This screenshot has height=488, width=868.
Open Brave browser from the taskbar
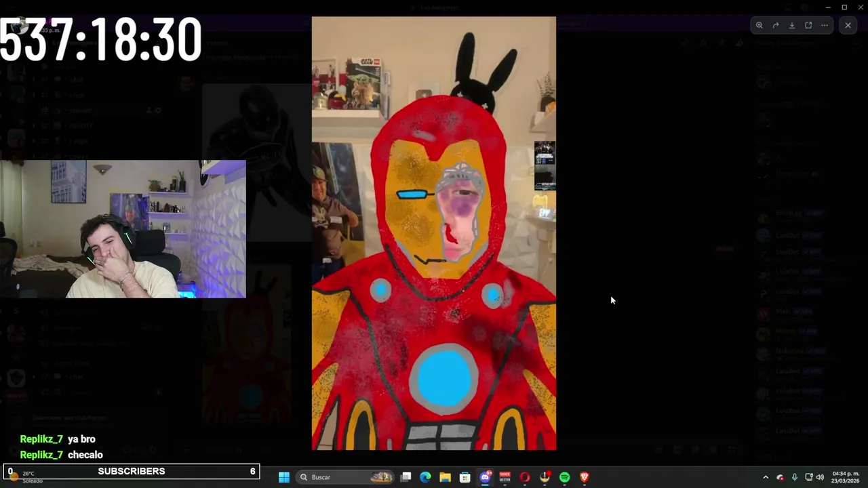point(584,477)
